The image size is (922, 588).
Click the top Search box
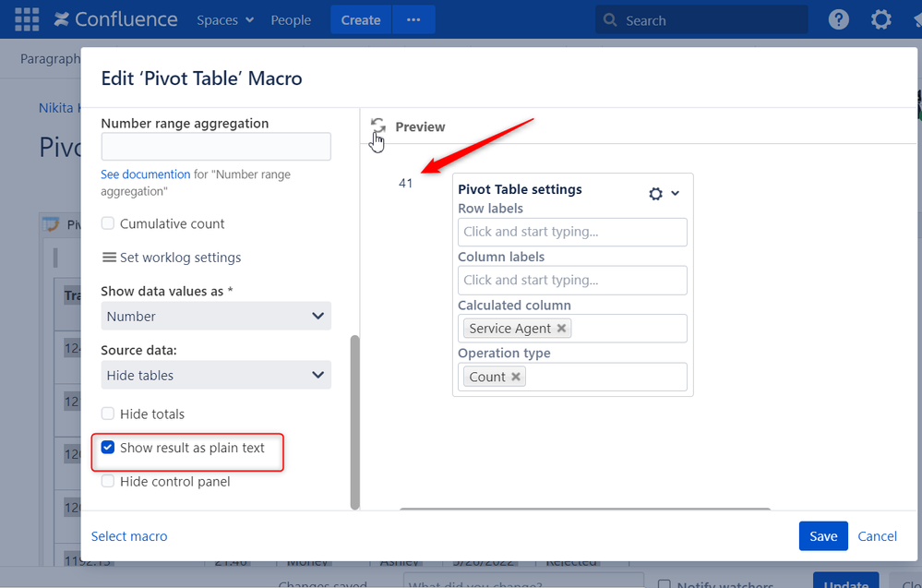click(701, 20)
